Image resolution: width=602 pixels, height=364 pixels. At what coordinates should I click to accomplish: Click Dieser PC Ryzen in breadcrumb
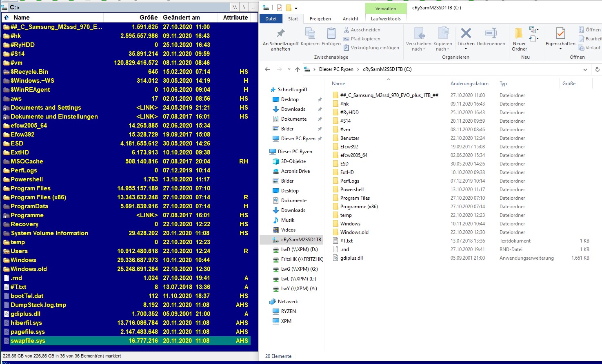click(336, 69)
